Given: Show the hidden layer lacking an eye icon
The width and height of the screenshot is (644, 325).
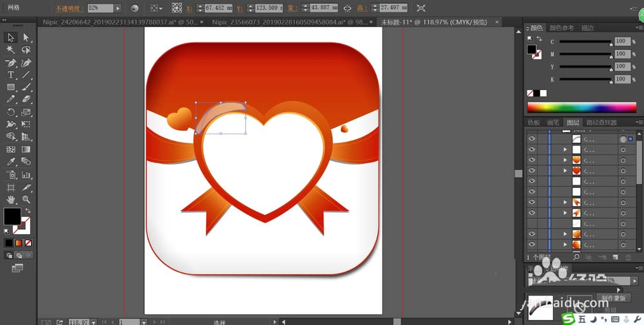Looking at the screenshot, I should coord(532,224).
